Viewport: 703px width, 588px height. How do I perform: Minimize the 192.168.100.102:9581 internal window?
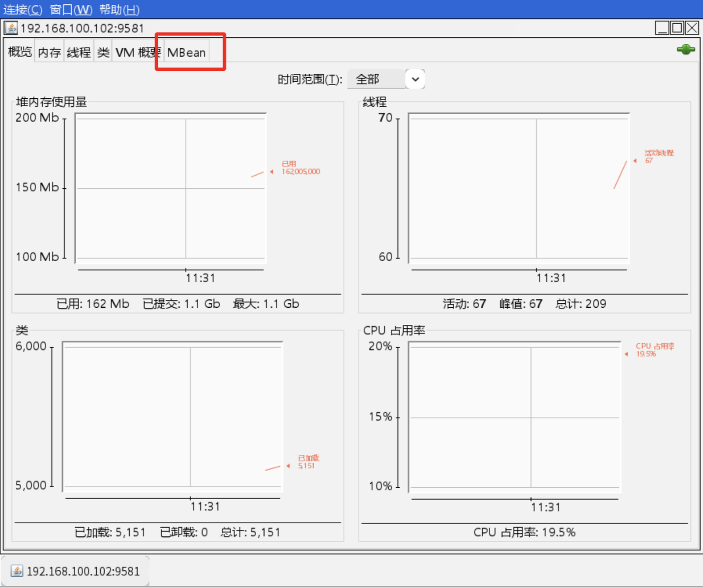(662, 28)
